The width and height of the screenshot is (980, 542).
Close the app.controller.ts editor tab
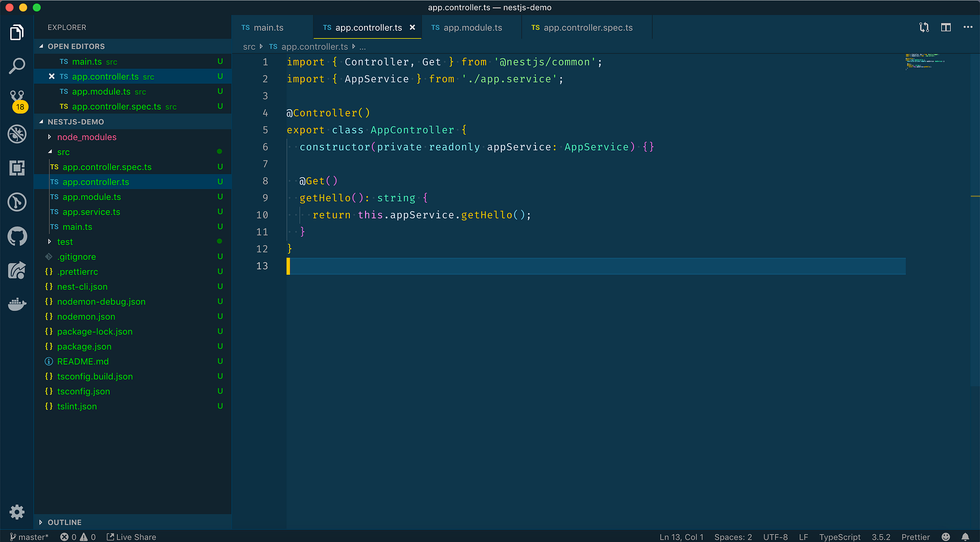click(413, 27)
